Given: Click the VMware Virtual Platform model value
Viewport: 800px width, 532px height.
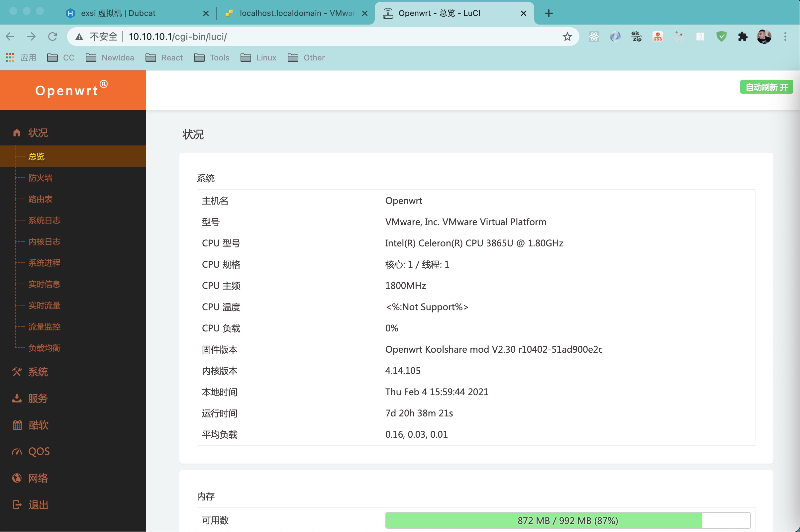Looking at the screenshot, I should coord(466,222).
